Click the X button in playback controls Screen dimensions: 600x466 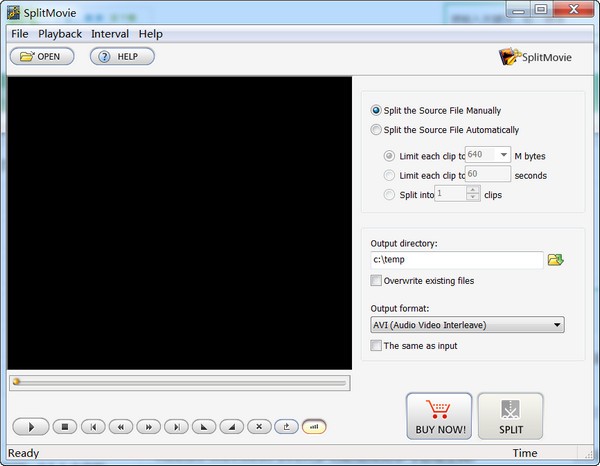[259, 427]
